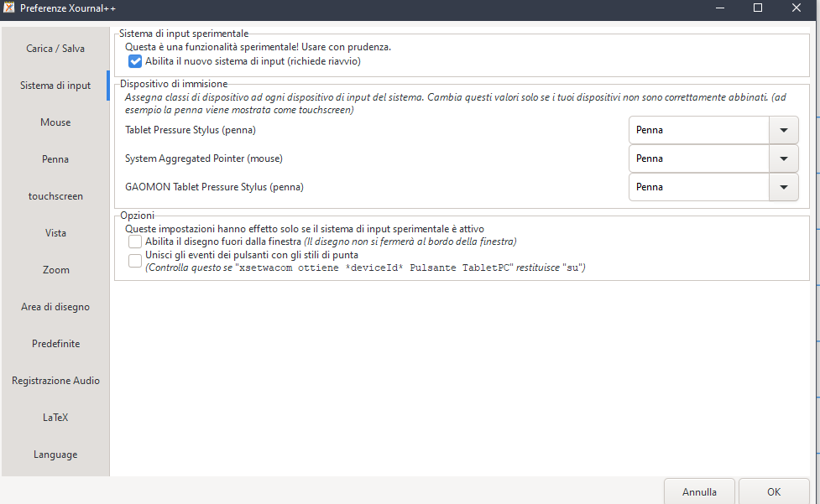
Task: Switch to the Carica / Salva section
Action: (x=55, y=48)
